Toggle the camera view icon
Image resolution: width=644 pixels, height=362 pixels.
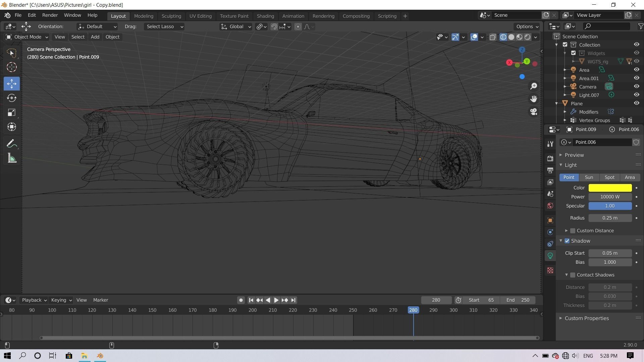click(x=533, y=112)
